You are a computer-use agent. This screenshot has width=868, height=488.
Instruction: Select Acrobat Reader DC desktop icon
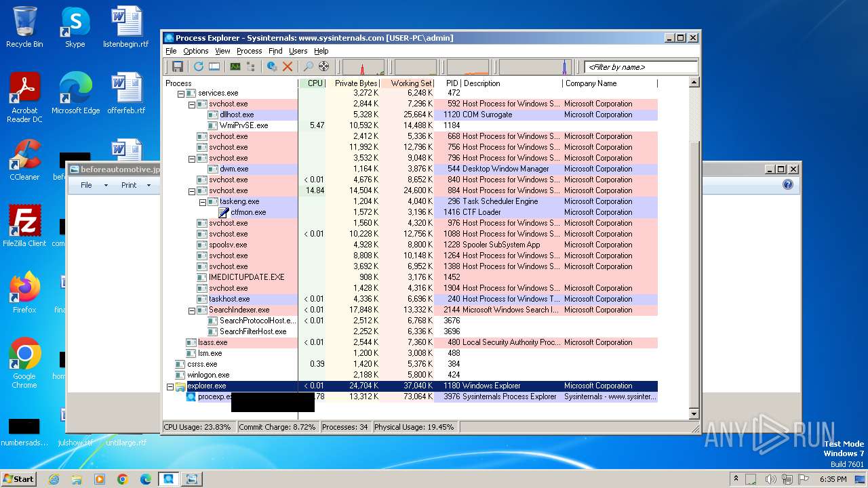pyautogui.click(x=24, y=98)
